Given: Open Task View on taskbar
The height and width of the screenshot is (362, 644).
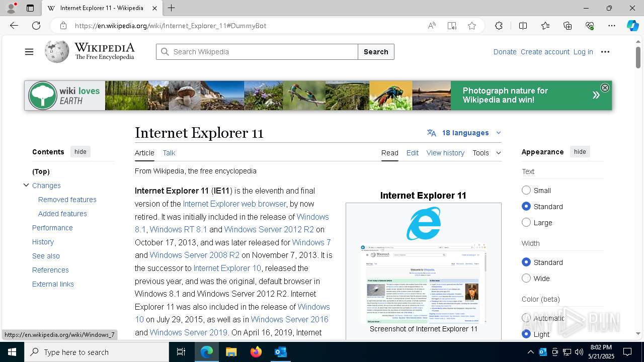Looking at the screenshot, I should tap(181, 352).
